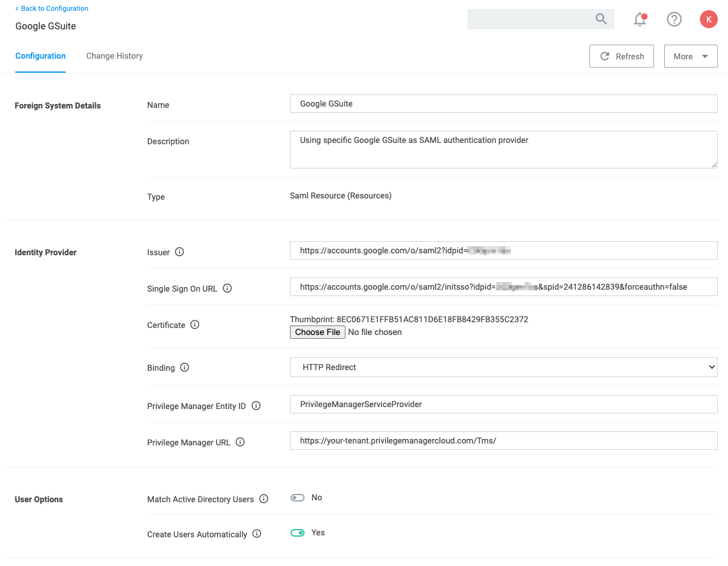Click the Refresh button

click(621, 56)
